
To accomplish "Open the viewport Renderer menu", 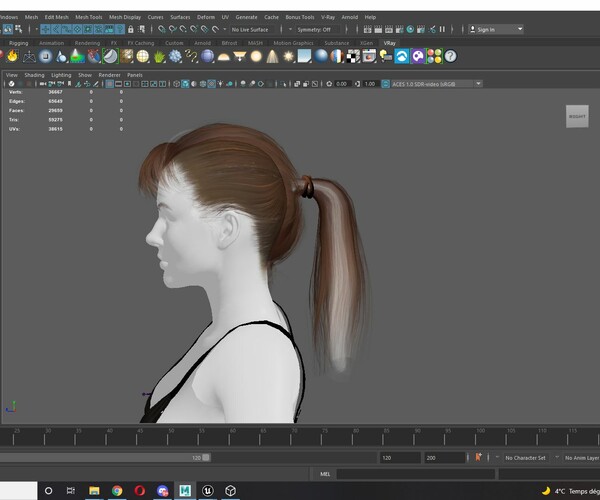I will point(109,75).
